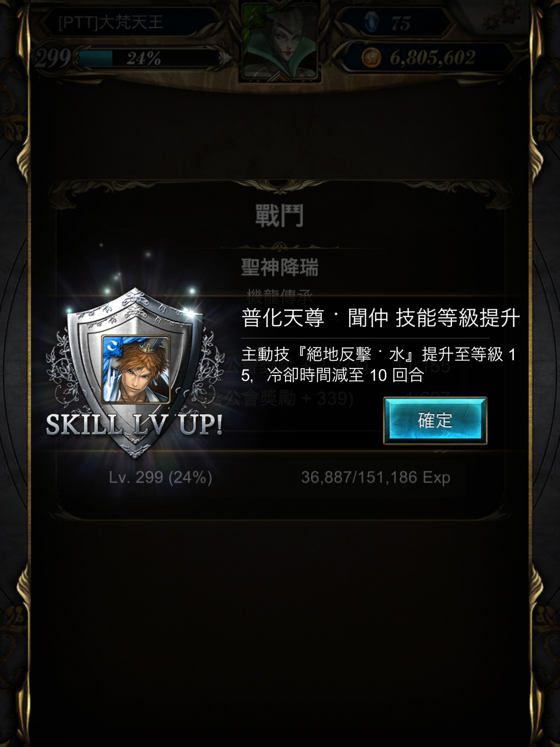This screenshot has width=560, height=747.
Task: Tap the 戰鬥 header title
Action: click(x=279, y=216)
